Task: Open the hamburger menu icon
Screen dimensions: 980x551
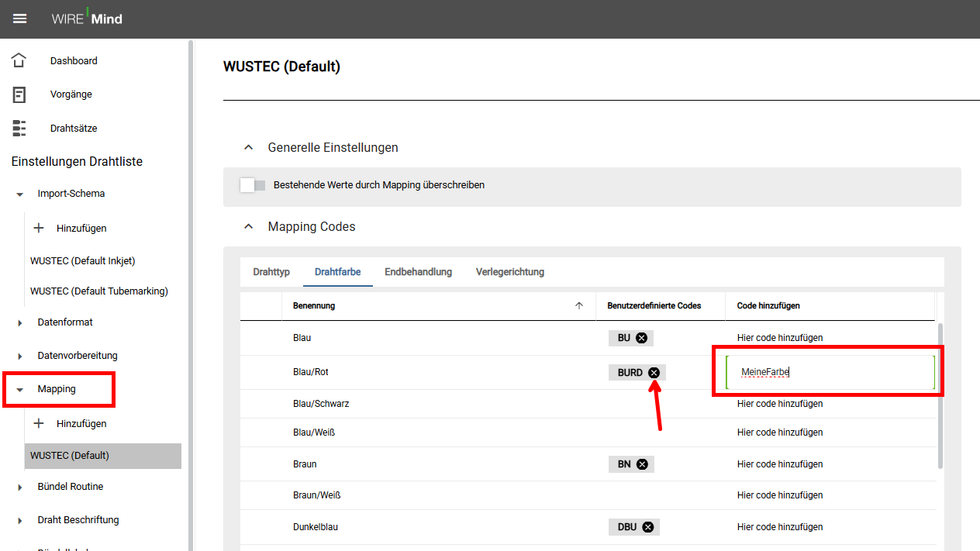Action: click(20, 19)
